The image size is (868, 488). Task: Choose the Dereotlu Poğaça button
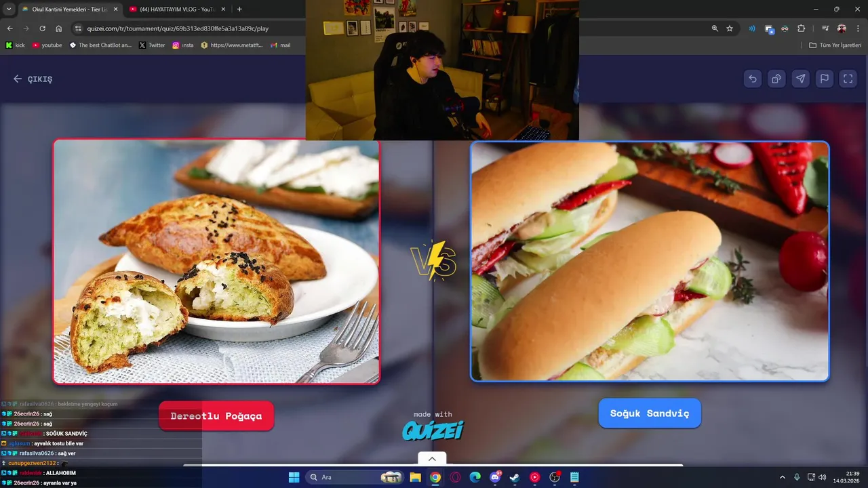216,416
